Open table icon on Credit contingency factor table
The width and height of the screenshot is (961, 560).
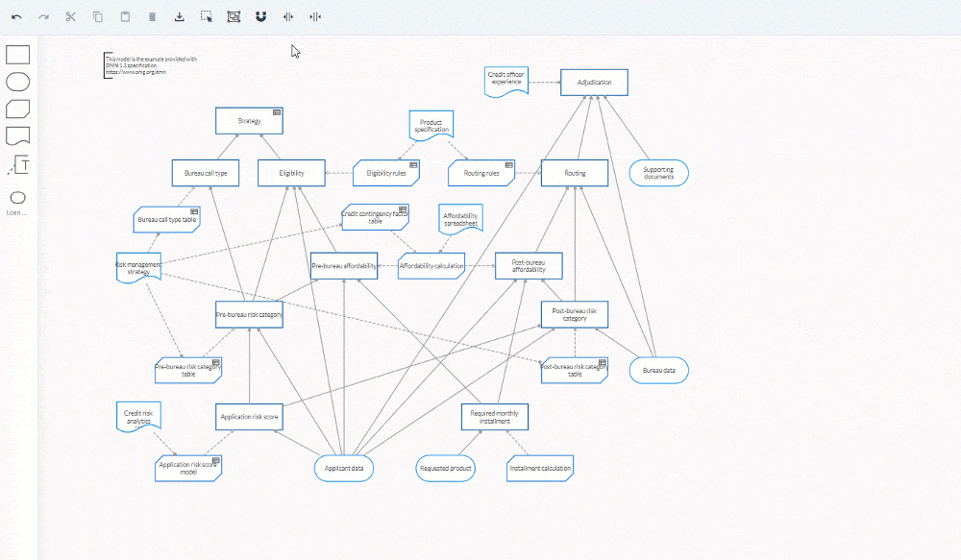click(x=403, y=209)
